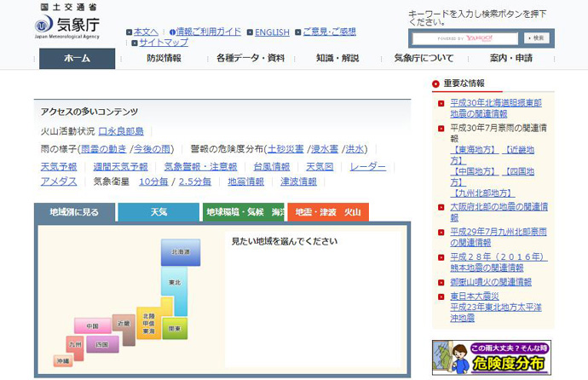Open the 浸水害 link
Image resolution: width=588 pixels, height=380 pixels.
click(x=325, y=149)
